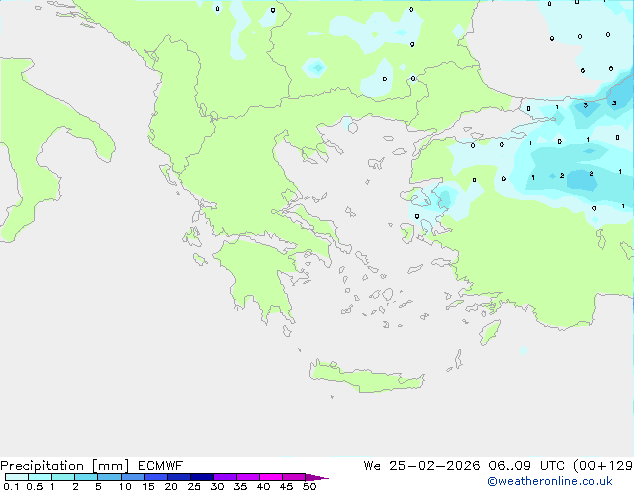Click the island of Crete on map

pos(366,378)
